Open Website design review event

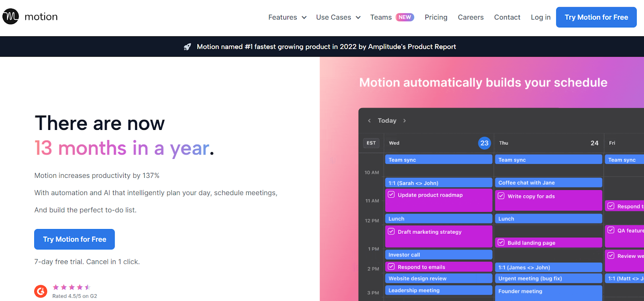coord(439,278)
